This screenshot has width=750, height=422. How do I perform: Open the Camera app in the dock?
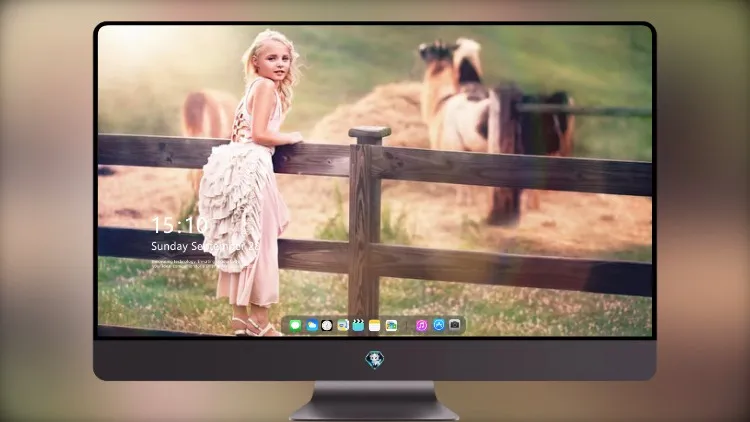pyautogui.click(x=455, y=325)
